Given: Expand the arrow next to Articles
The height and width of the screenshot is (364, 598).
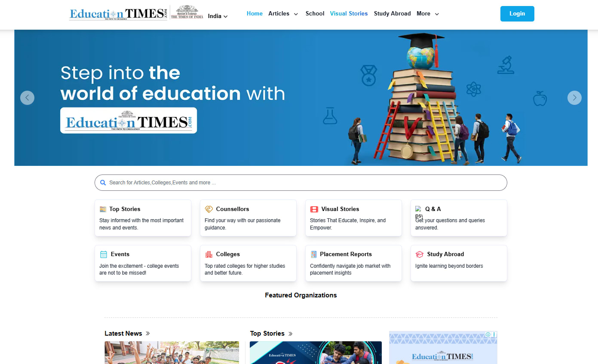Looking at the screenshot, I should coord(296,14).
